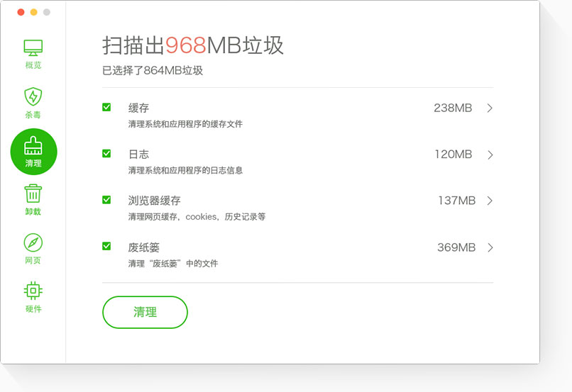Viewport: 572px width, 392px height.
Task: Click the 废纸篓 row title
Action: click(144, 247)
